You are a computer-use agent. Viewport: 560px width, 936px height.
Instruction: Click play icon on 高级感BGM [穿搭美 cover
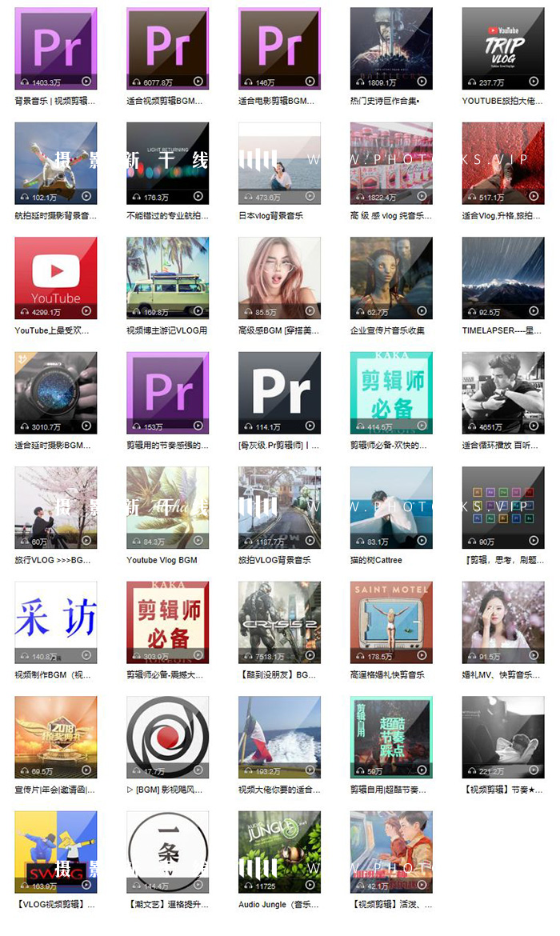point(310,310)
